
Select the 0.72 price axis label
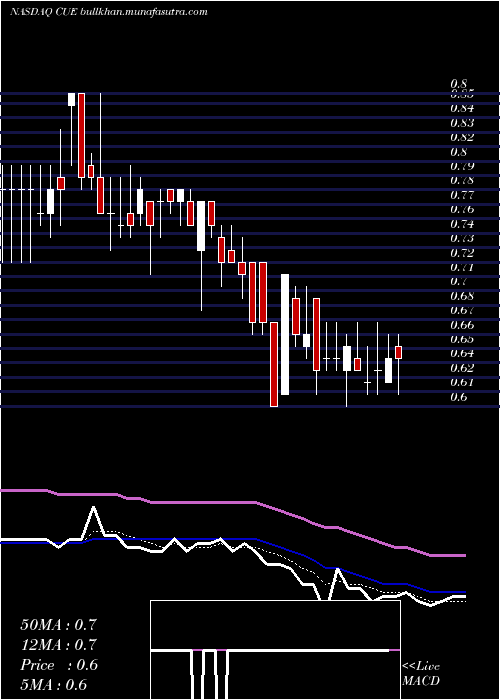click(462, 253)
